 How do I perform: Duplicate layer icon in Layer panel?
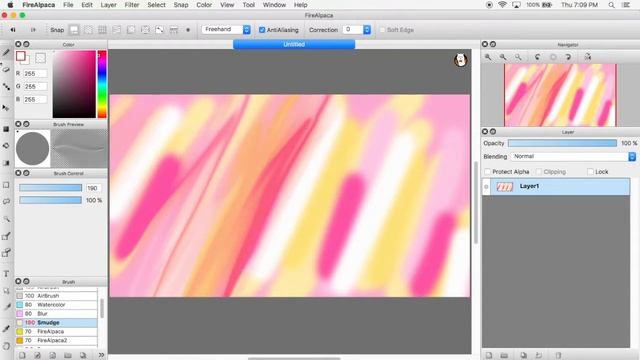524,355
